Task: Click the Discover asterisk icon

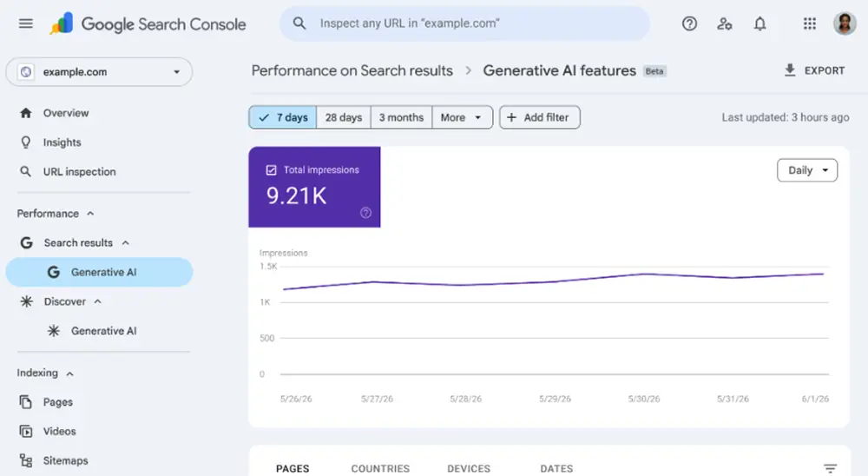Action: pyautogui.click(x=26, y=301)
